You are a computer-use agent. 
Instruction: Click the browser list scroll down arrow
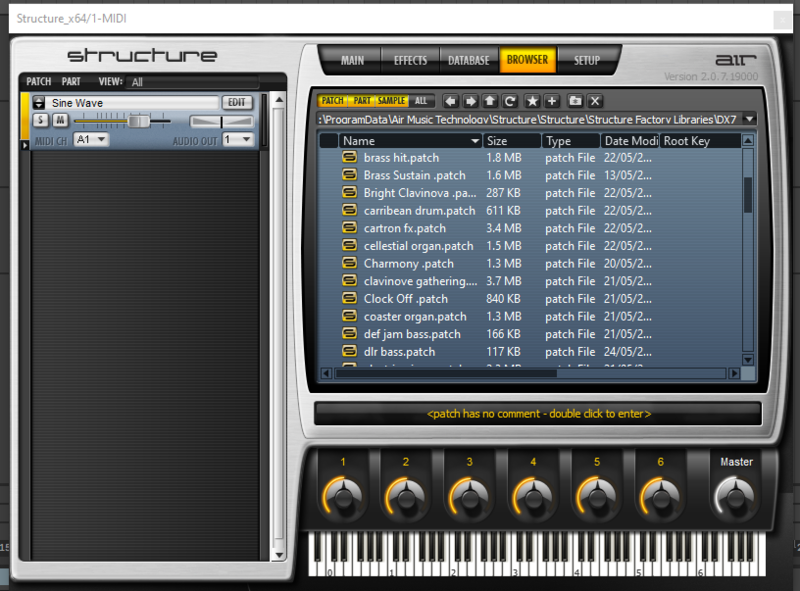click(x=748, y=360)
